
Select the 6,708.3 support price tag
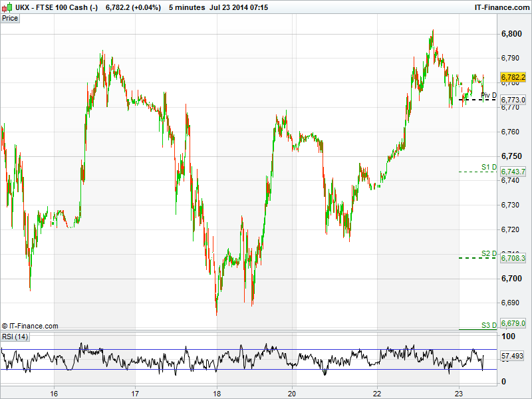tap(513, 258)
